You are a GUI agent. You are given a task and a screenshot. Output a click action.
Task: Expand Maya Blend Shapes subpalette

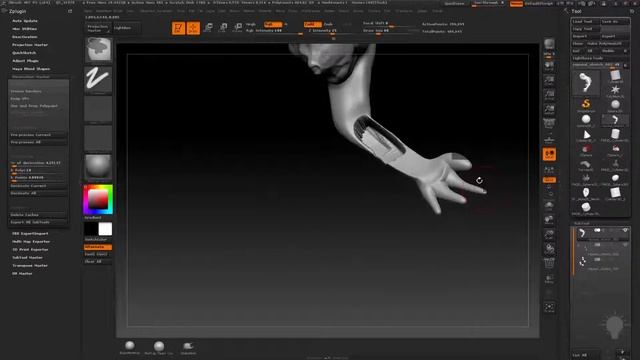pyautogui.click(x=31, y=69)
